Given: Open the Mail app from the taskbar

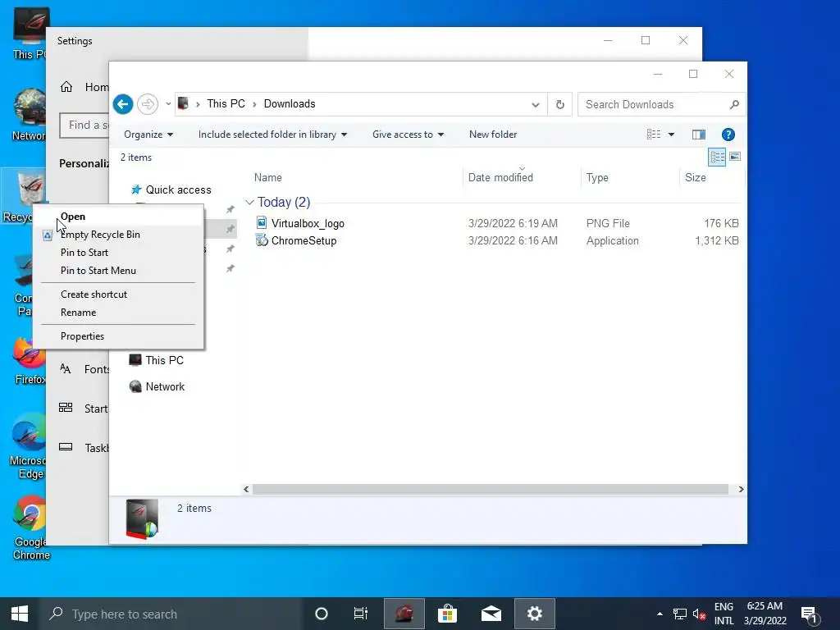Looking at the screenshot, I should pos(491,614).
